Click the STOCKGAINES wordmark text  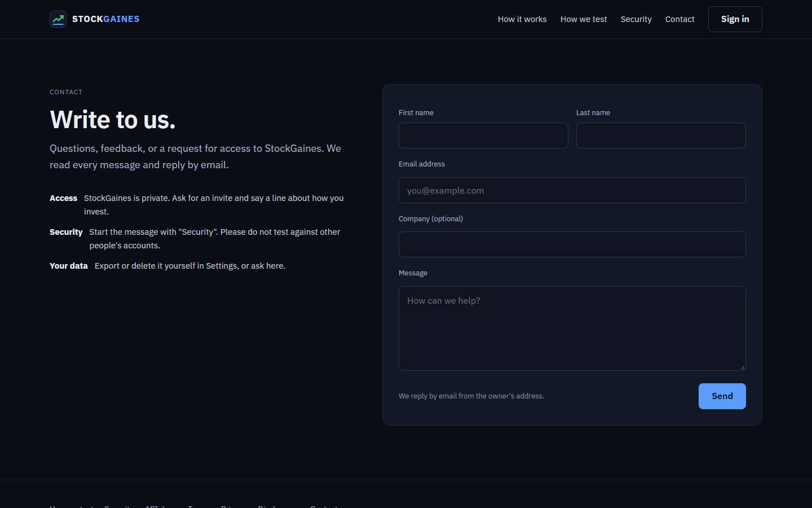tap(106, 19)
